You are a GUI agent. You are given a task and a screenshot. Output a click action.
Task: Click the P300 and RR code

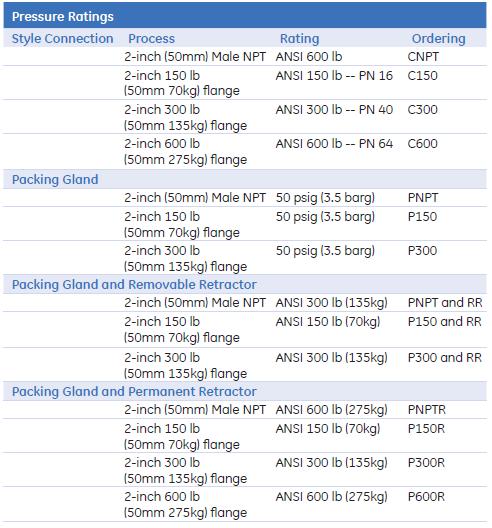pos(445,358)
